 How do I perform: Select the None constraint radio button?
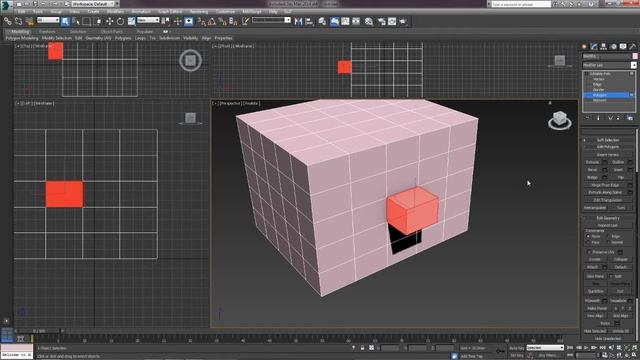(588, 236)
